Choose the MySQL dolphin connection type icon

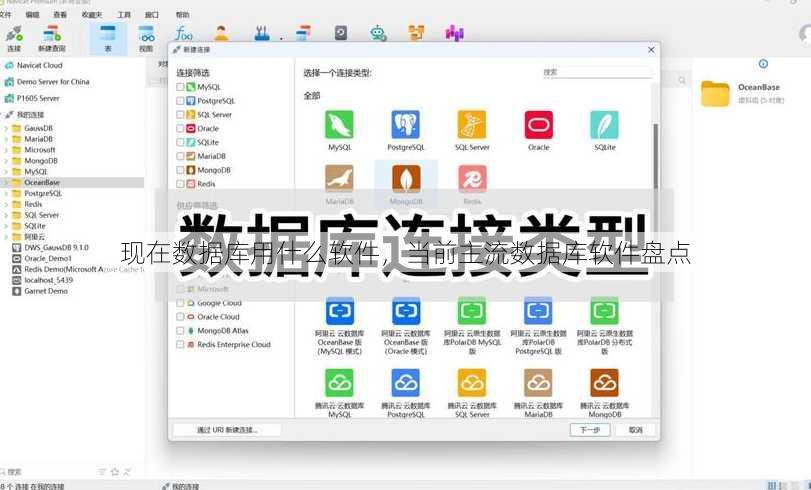(x=339, y=125)
